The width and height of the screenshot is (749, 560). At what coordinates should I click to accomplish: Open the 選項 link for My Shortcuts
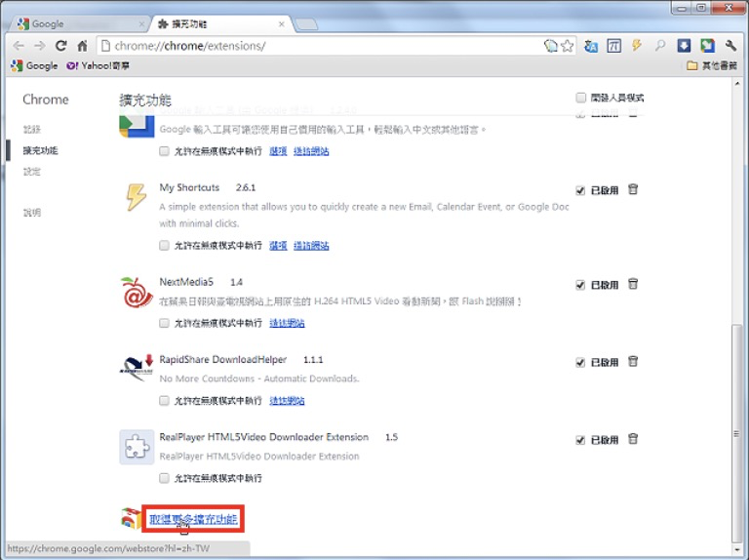[x=278, y=246]
